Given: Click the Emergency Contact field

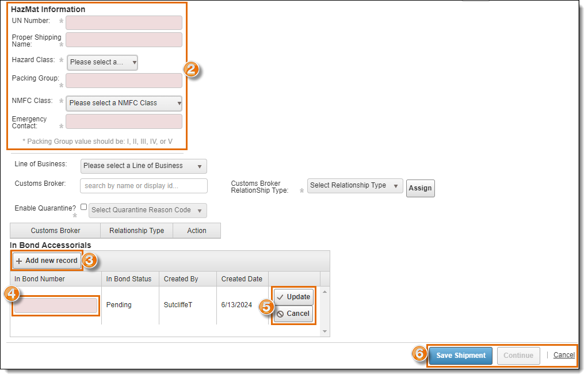Looking at the screenshot, I should coord(124,121).
